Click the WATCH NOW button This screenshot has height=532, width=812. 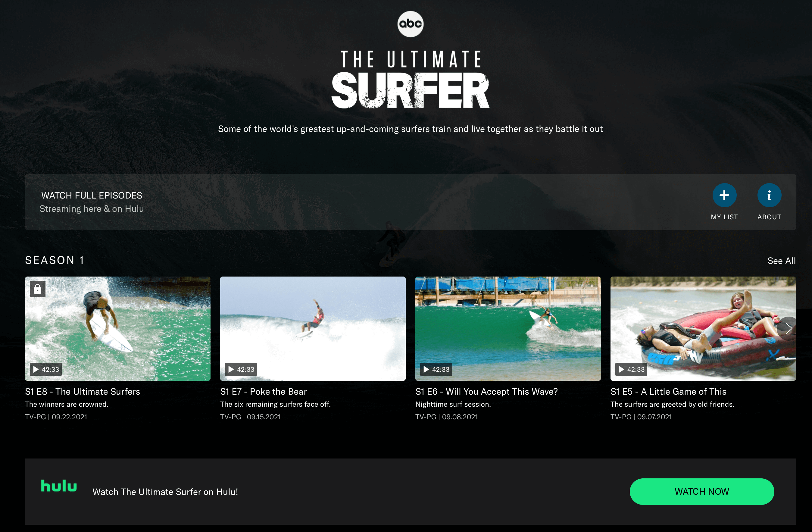click(702, 491)
